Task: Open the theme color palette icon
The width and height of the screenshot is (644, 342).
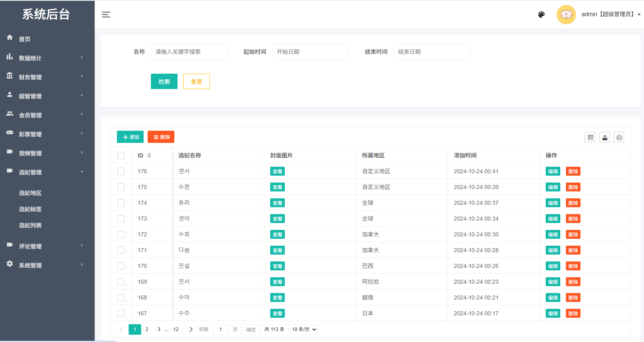Action: tap(541, 15)
